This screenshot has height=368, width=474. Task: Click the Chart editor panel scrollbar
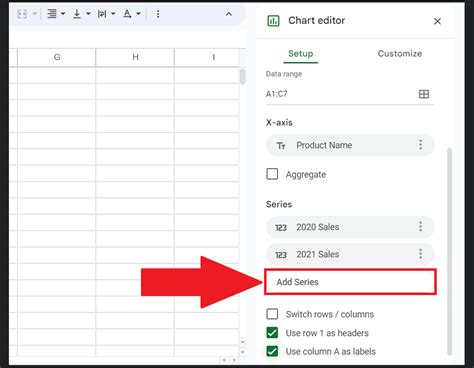(449, 252)
